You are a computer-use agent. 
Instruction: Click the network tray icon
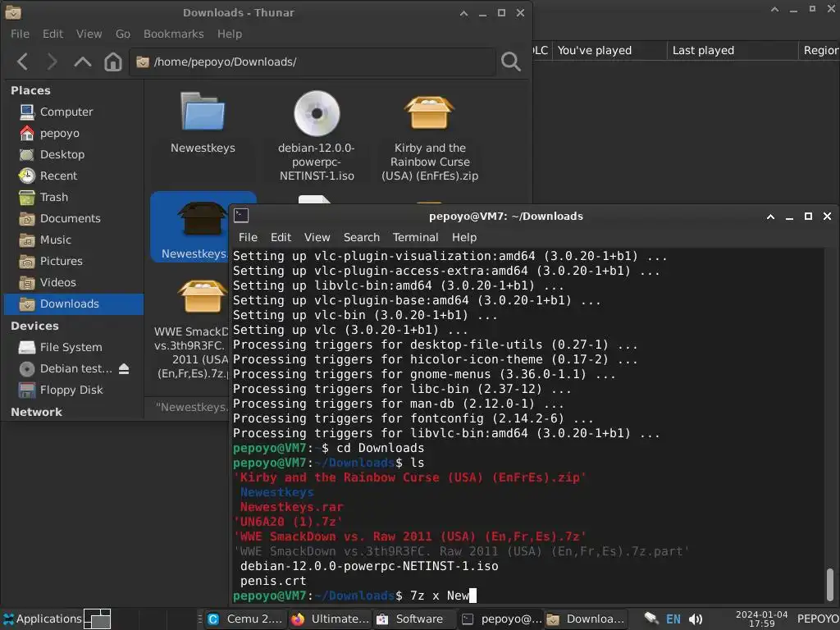(651, 619)
